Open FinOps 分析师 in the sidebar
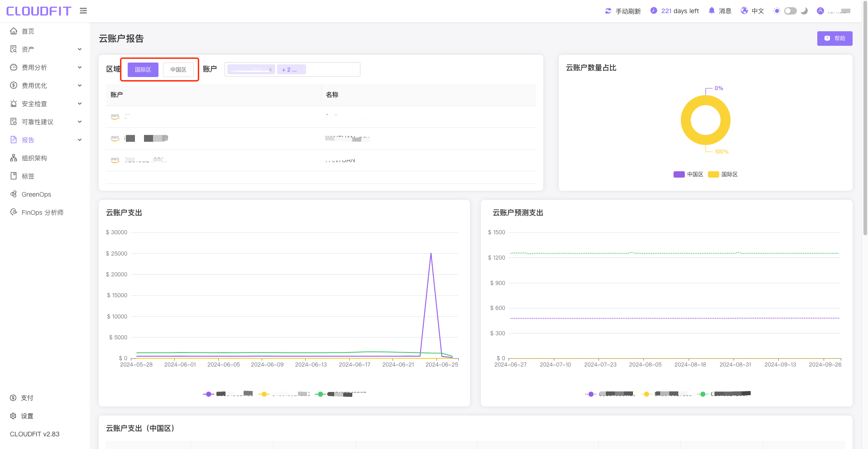 pos(43,212)
